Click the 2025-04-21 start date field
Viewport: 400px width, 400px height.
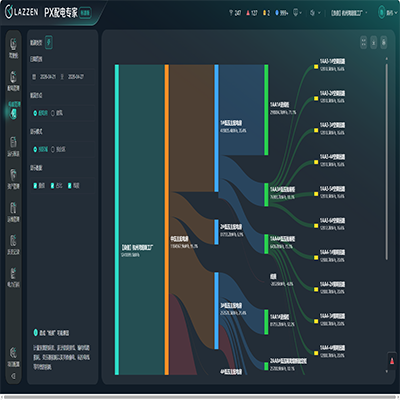click(x=48, y=77)
